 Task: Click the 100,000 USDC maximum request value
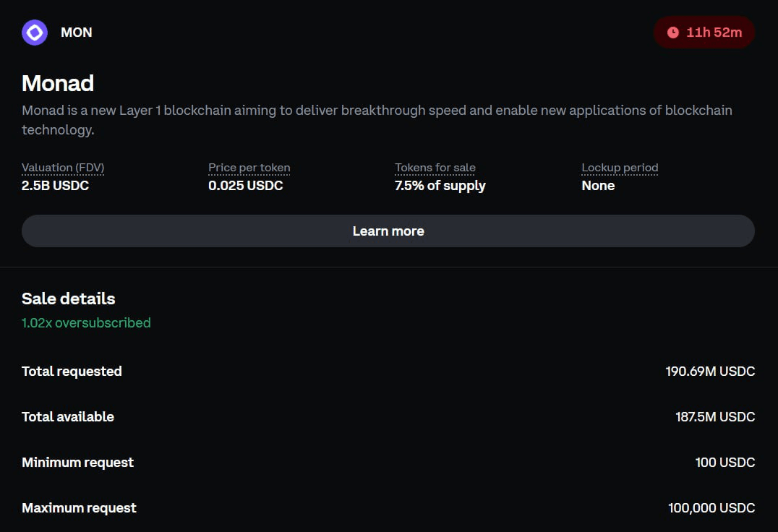[711, 508]
